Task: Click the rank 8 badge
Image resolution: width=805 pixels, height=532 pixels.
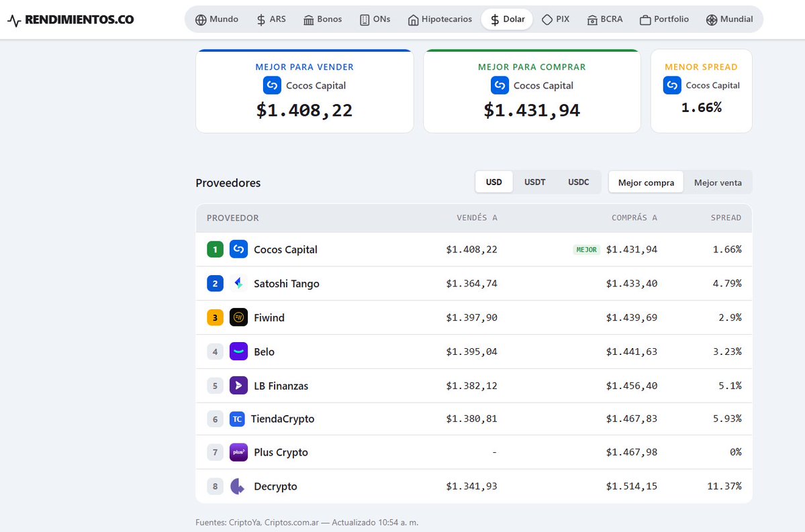Action: [x=215, y=486]
